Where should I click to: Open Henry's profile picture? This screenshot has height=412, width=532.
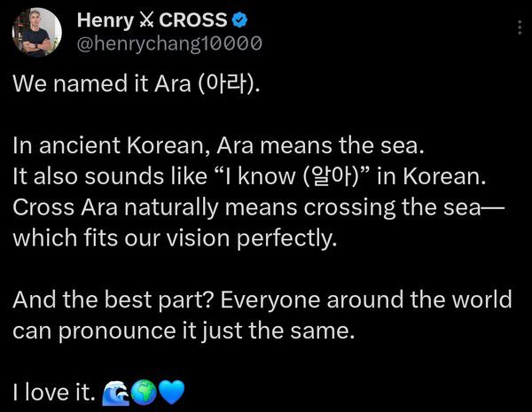[36, 33]
